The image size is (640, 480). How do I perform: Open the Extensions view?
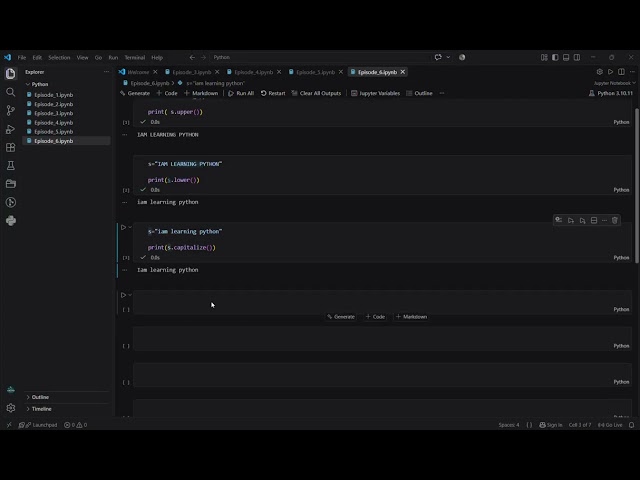tap(11, 147)
